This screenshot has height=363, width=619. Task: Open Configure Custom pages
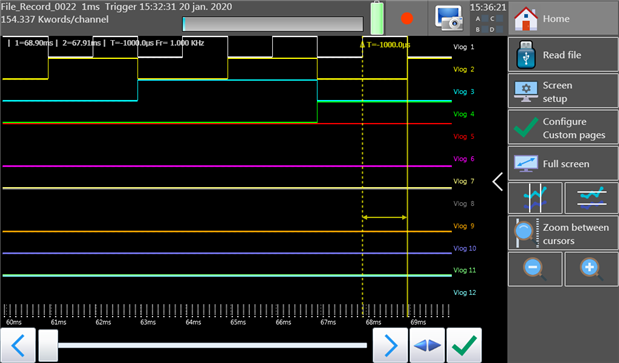point(563,128)
